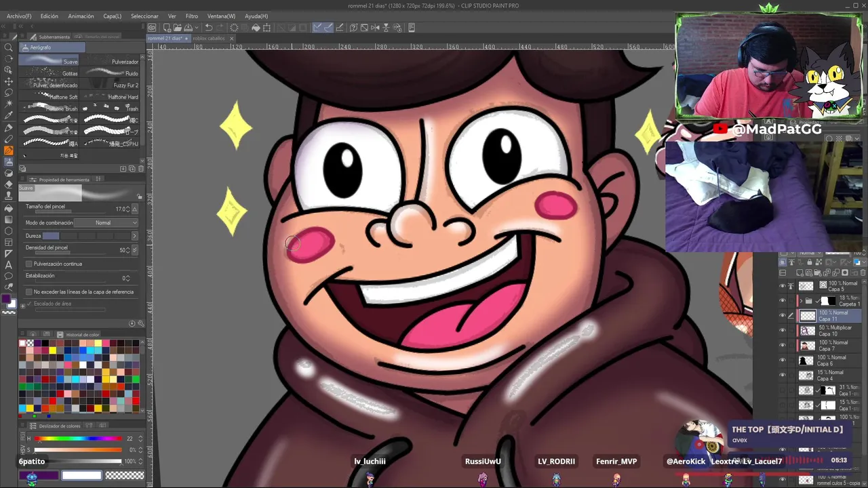Screen dimensions: 868x488
Task: Choose Gotitas subtool
Action: [x=49, y=73]
